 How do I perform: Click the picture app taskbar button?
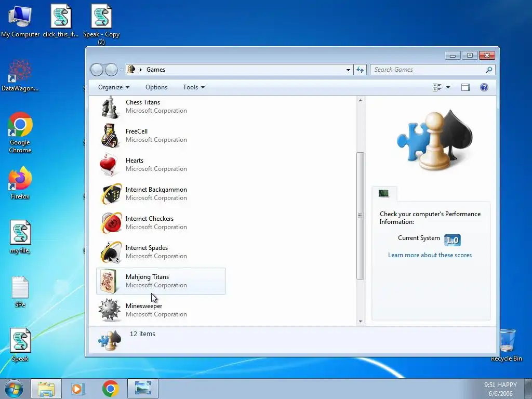[x=142, y=389]
